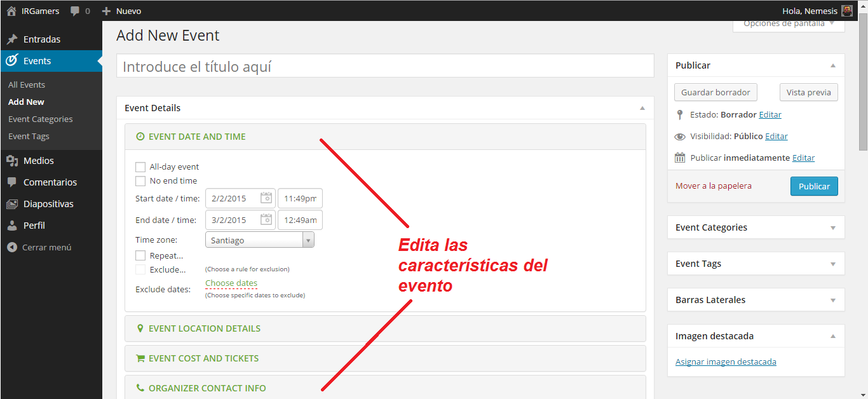Viewport: 868px width, 399px height.
Task: Go to All Events in the sidebar
Action: coord(27,85)
